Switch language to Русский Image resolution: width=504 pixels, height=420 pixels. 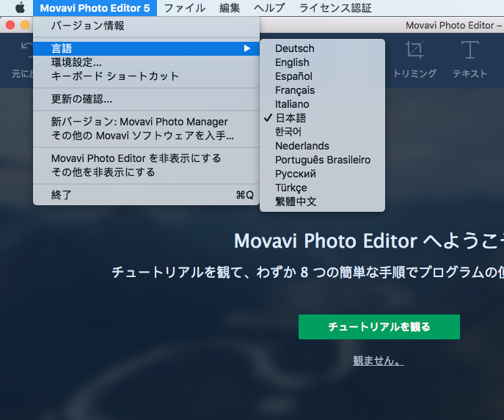tap(322, 174)
